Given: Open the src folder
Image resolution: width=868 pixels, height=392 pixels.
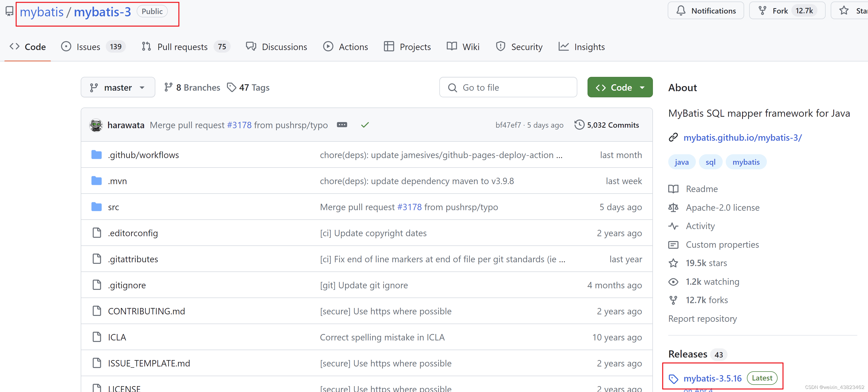Looking at the screenshot, I should (x=114, y=207).
